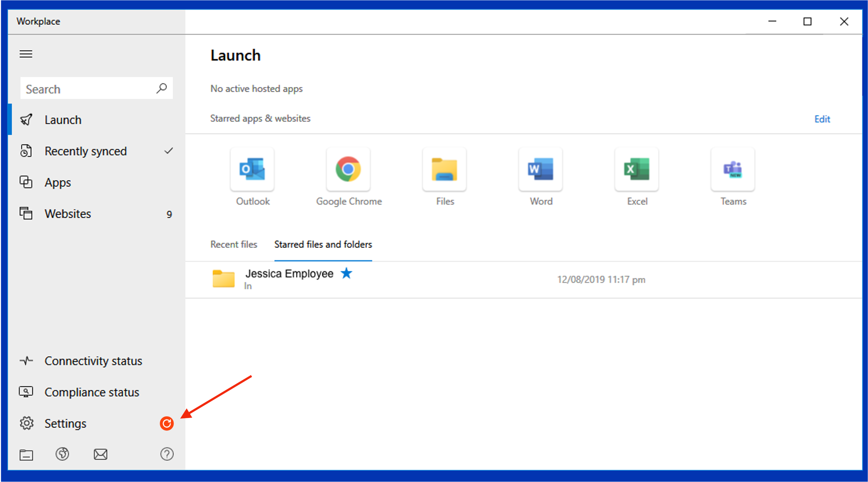Toggle the orange sync indicator near Settings

click(167, 423)
